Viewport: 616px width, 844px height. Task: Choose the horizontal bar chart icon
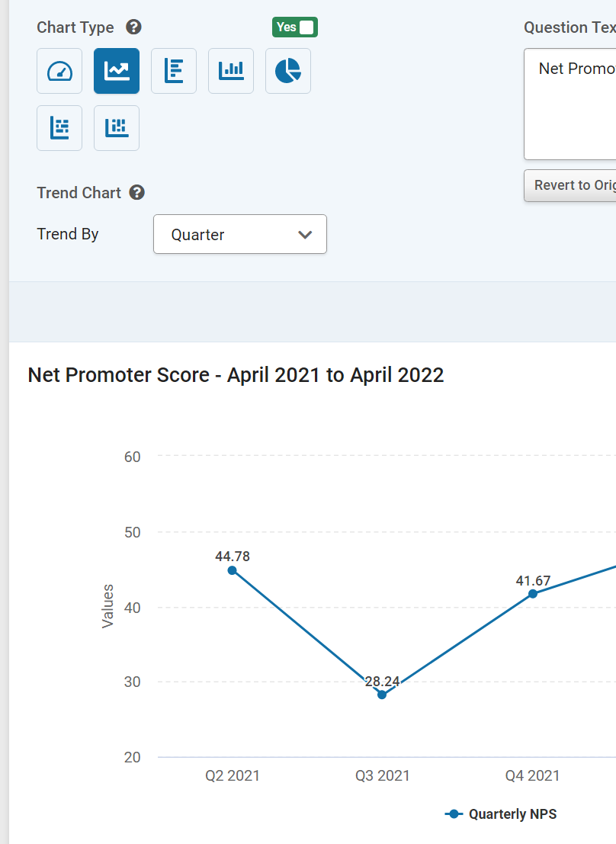174,71
